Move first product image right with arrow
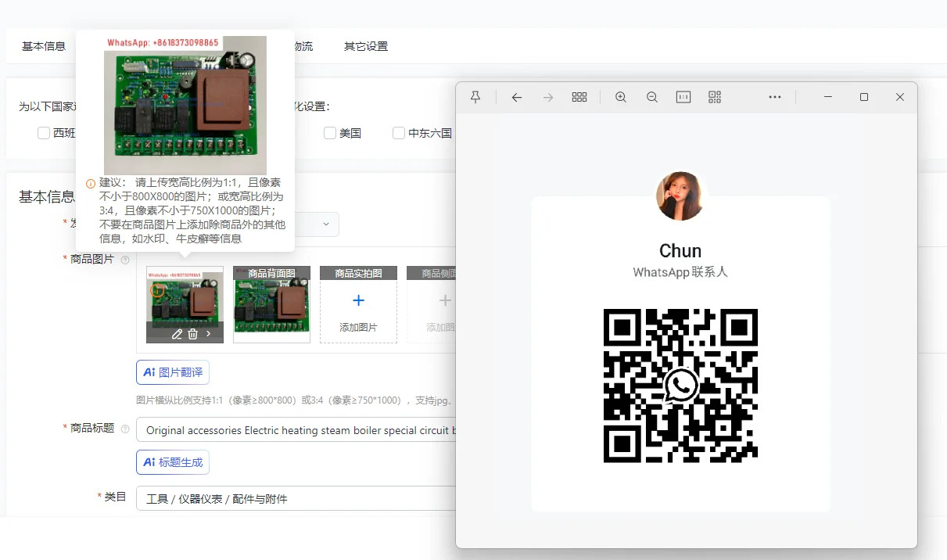This screenshot has height=560, width=947. tap(209, 334)
